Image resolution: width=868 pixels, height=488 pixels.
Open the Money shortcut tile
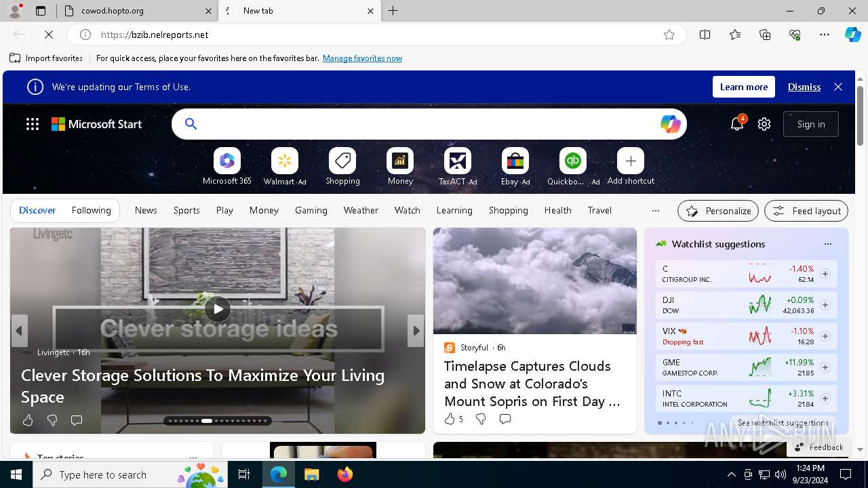pyautogui.click(x=400, y=161)
